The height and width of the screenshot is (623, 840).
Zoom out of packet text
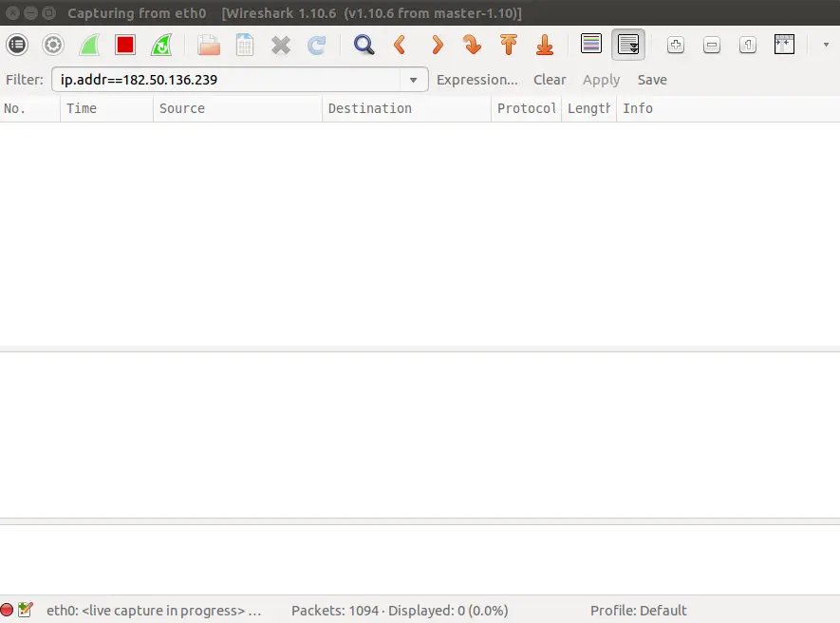pyautogui.click(x=712, y=45)
